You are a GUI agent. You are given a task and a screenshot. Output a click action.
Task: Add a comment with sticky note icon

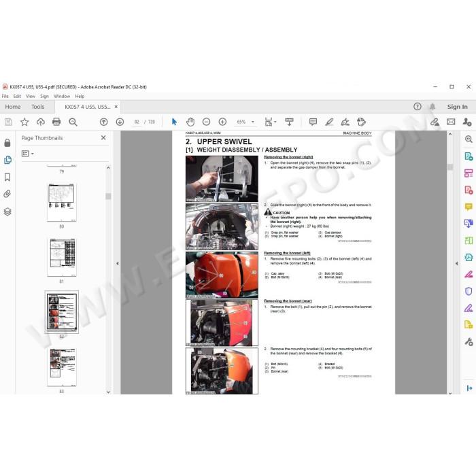313,122
